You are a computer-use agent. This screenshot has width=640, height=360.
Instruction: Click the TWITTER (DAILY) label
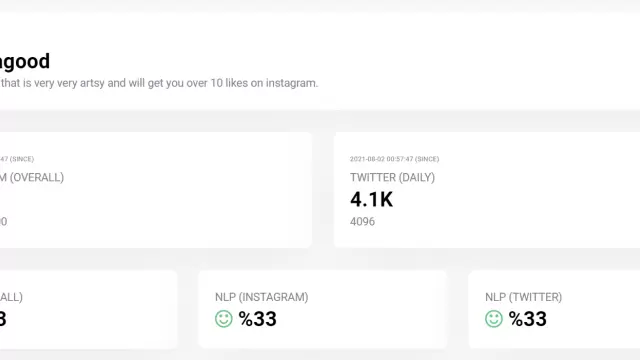[392, 178]
